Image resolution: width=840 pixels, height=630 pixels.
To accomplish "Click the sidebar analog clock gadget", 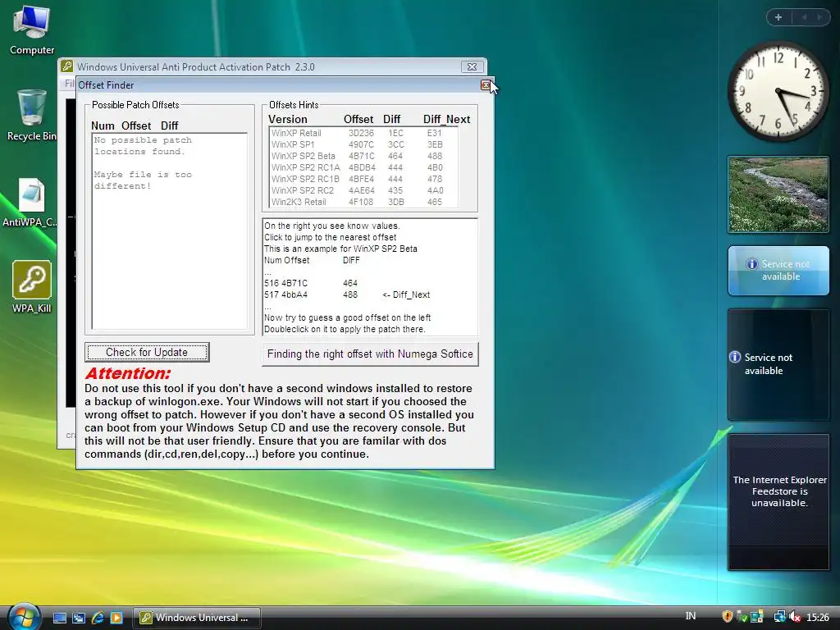I will point(778,92).
